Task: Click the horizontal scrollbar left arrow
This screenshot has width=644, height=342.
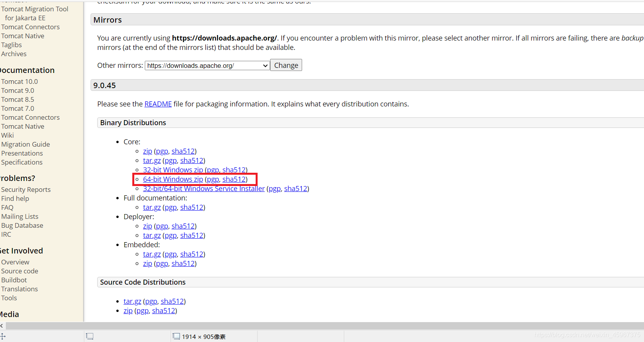Action: [x=2, y=326]
